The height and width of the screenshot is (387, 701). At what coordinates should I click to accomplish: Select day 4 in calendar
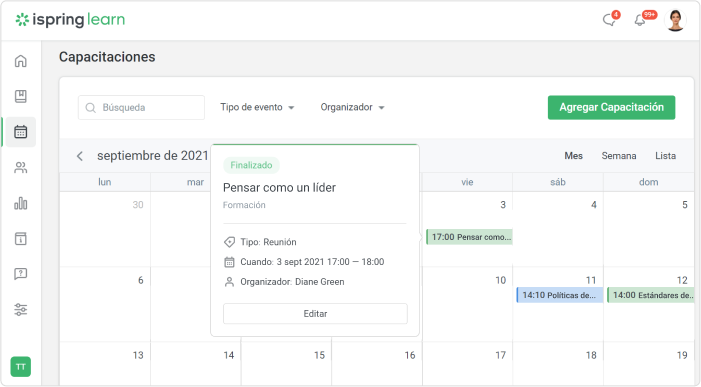594,205
